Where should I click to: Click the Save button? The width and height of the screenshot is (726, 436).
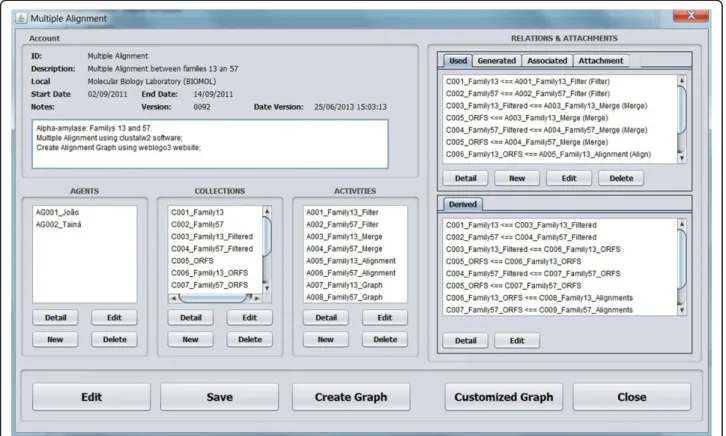(x=219, y=397)
